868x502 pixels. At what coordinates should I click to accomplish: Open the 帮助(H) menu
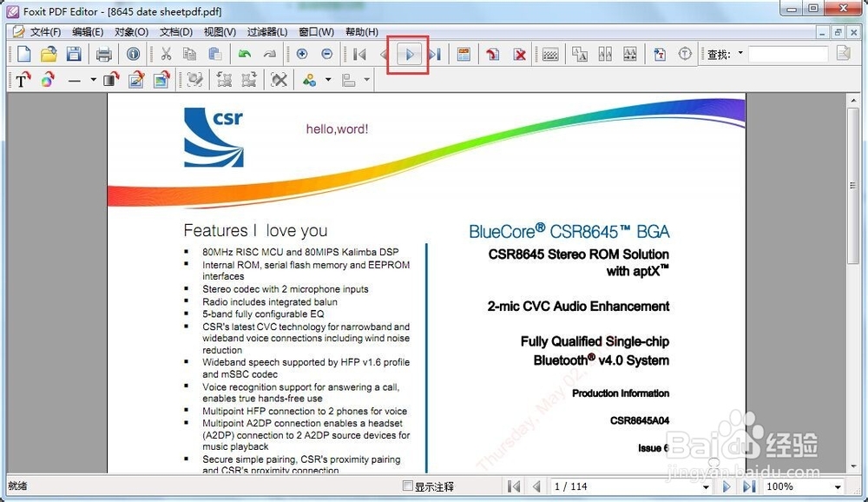pyautogui.click(x=361, y=32)
